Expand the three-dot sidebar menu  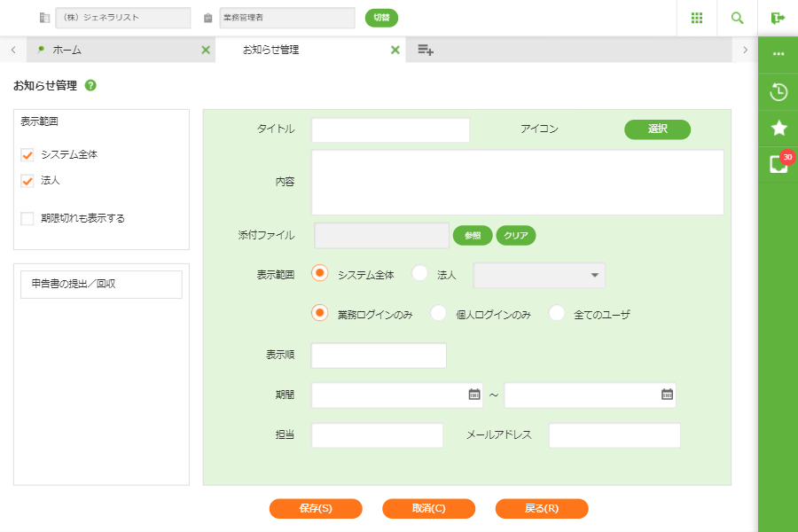[x=778, y=54]
